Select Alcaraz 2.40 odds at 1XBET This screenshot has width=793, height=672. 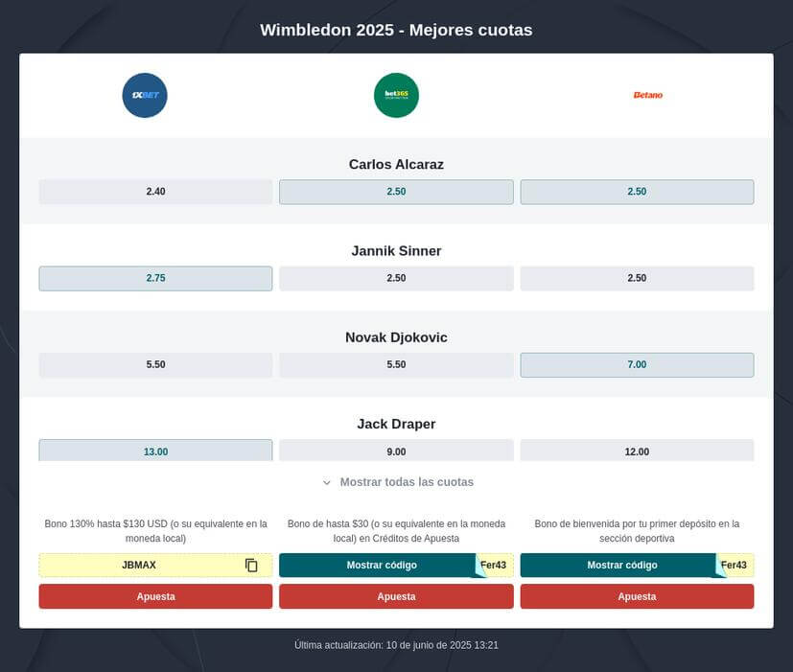click(155, 192)
